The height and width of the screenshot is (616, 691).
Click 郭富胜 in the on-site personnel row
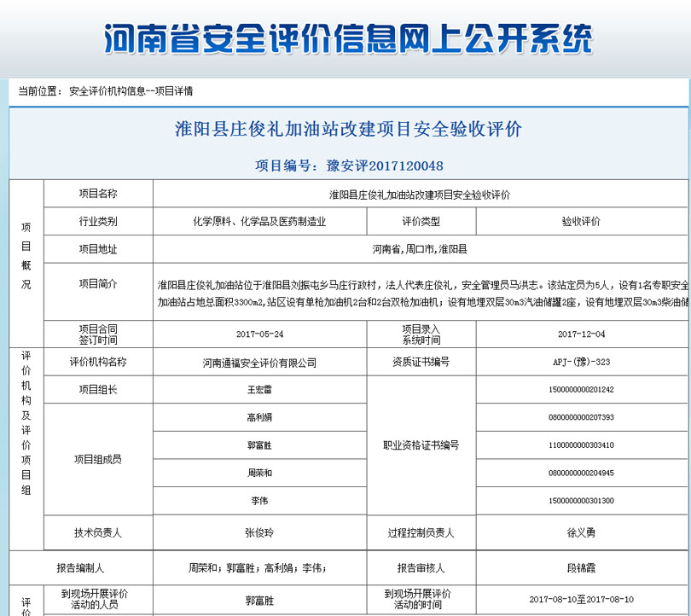coord(259,601)
